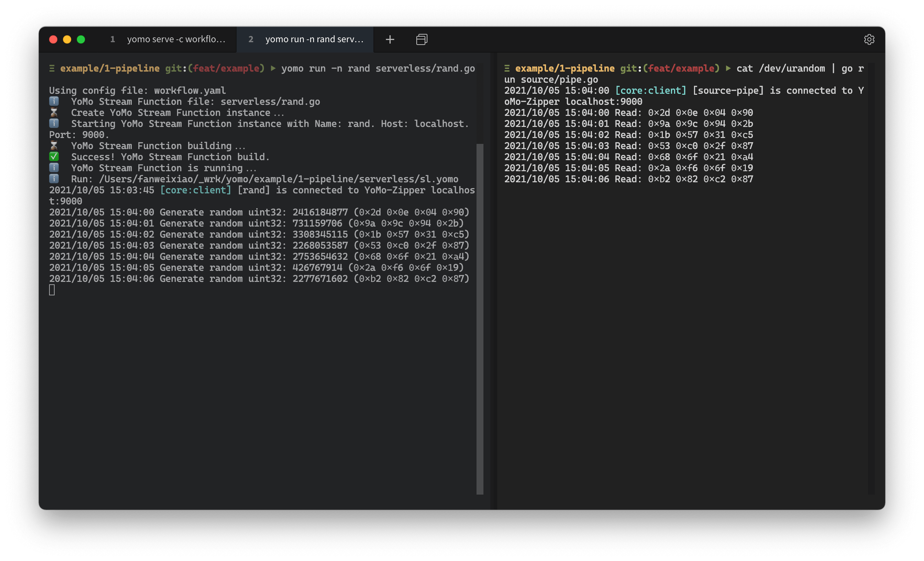The image size is (924, 561).
Task: Click the value 2416184877 in left pane
Action: [320, 212]
